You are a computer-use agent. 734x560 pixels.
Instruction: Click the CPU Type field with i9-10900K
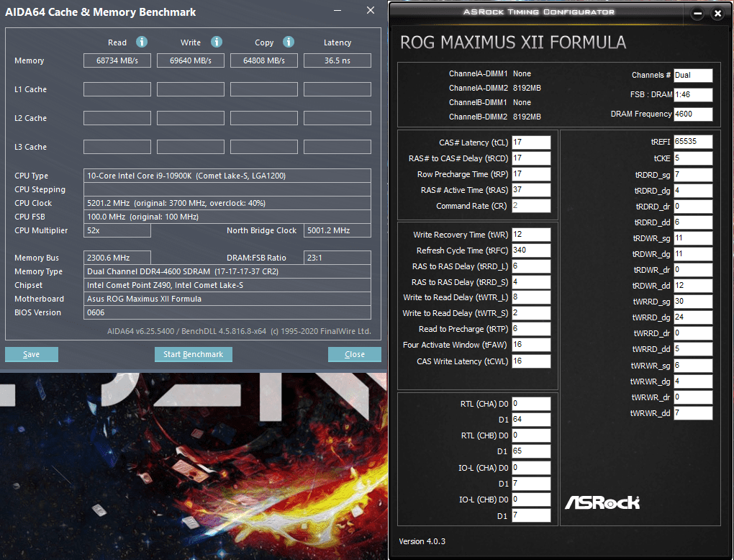227,176
